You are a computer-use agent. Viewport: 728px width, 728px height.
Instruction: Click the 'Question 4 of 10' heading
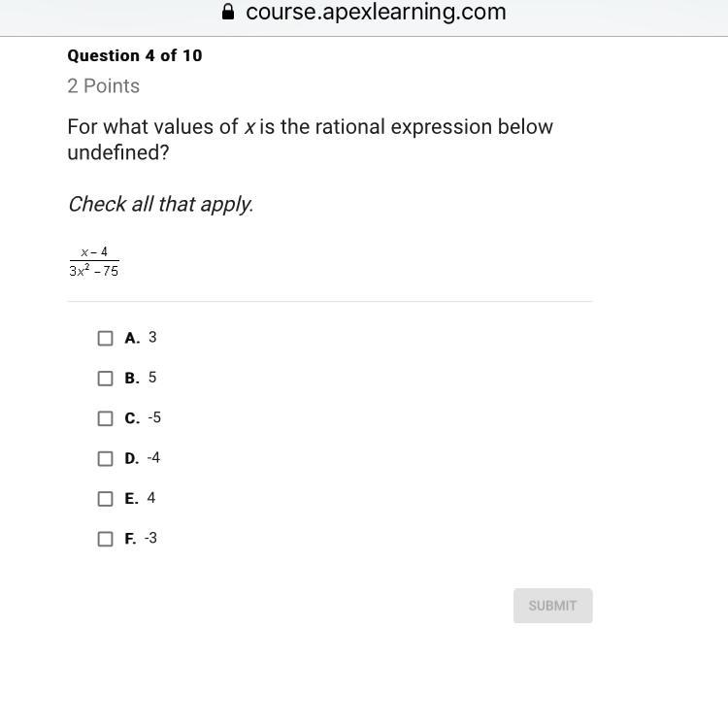point(135,55)
